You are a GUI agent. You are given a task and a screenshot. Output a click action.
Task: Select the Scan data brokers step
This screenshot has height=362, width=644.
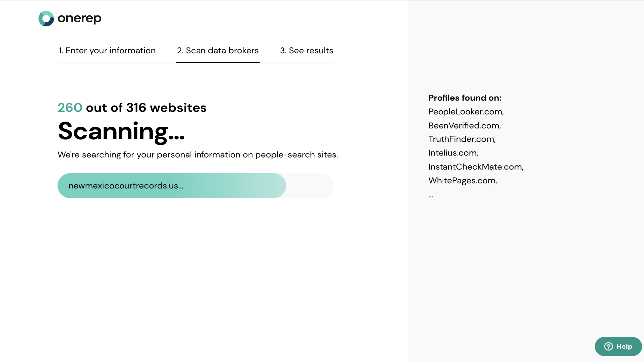coord(218,50)
